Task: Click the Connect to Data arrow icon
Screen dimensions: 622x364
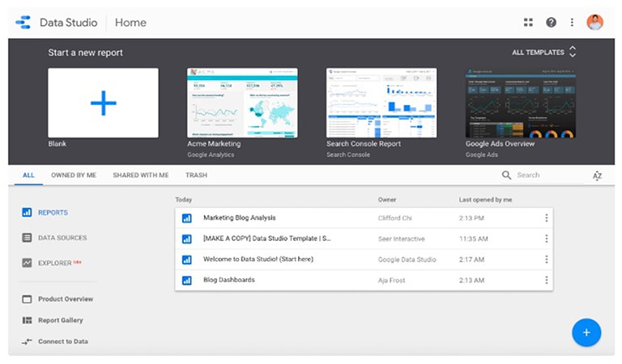Action: click(x=27, y=341)
